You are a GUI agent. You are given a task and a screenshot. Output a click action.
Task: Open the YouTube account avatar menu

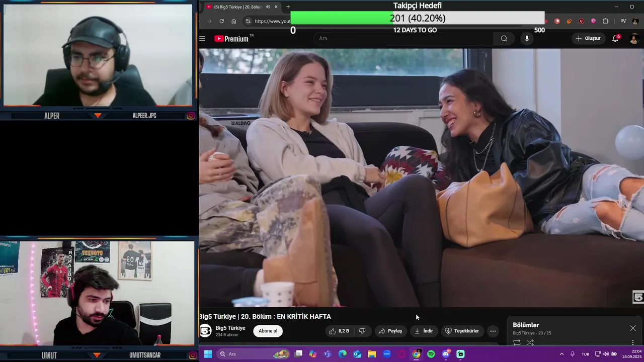click(634, 39)
